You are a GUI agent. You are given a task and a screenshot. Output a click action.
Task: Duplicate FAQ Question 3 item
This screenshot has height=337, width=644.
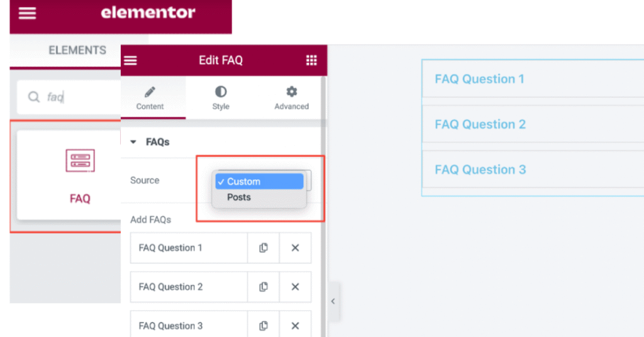tap(264, 326)
